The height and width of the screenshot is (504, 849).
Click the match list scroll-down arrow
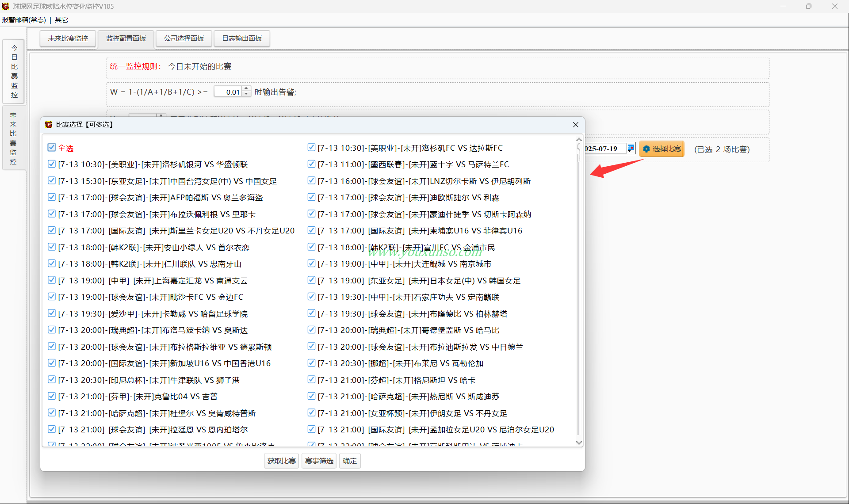(x=579, y=443)
